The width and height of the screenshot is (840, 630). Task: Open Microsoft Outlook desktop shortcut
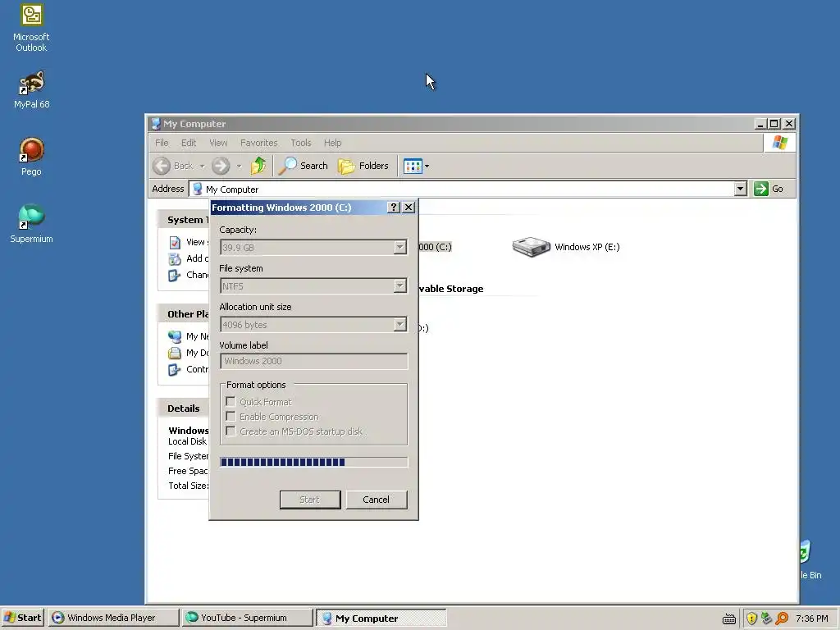(x=32, y=29)
